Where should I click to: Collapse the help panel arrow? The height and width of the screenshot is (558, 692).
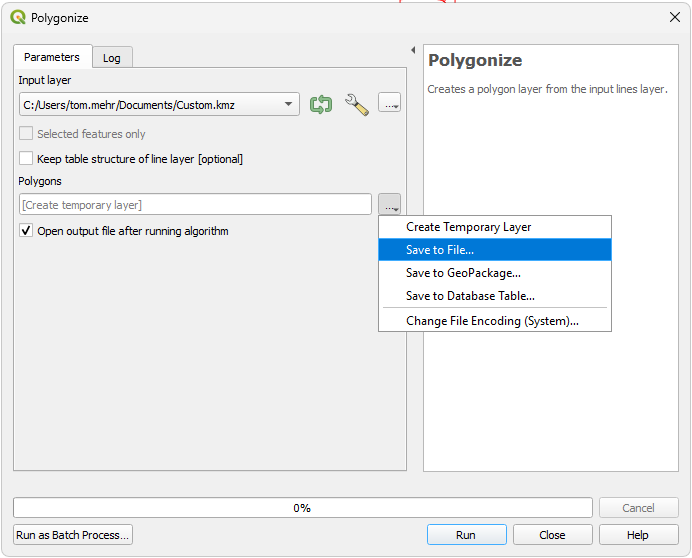[413, 50]
